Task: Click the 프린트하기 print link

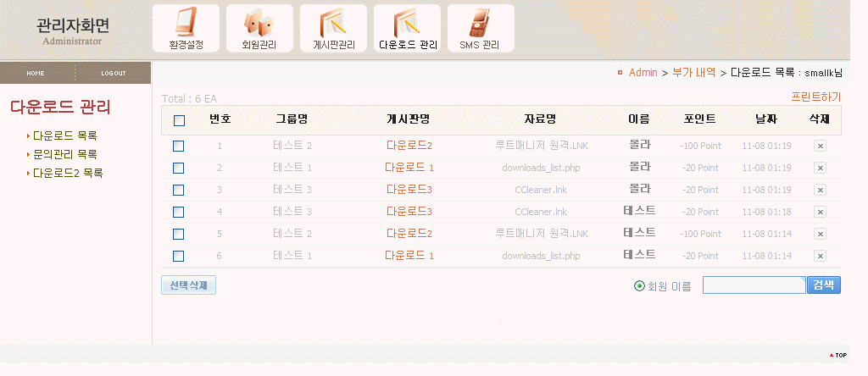Action: [x=816, y=97]
